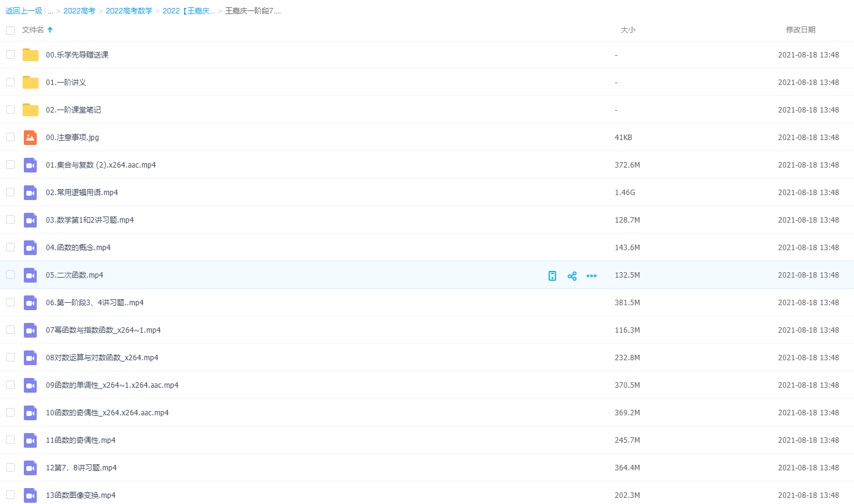The image size is (854, 504).
Task: Sort the list by 大小 column header
Action: tap(628, 30)
